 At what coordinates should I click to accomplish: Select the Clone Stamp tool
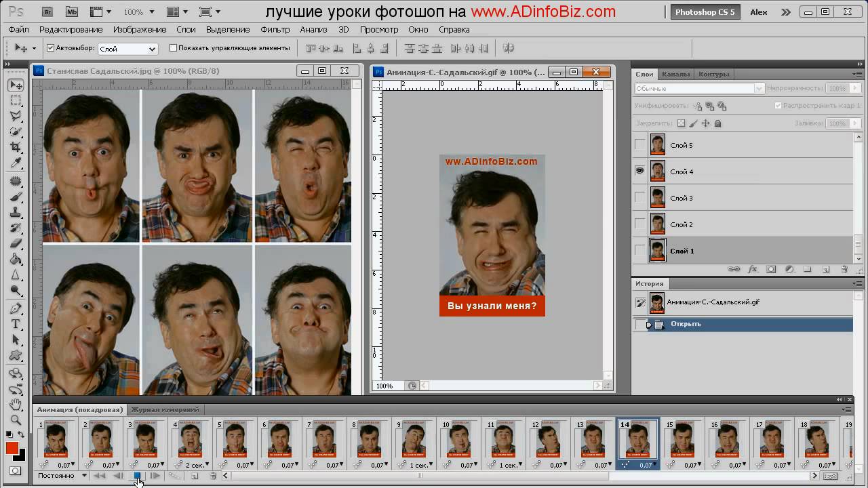click(x=16, y=213)
